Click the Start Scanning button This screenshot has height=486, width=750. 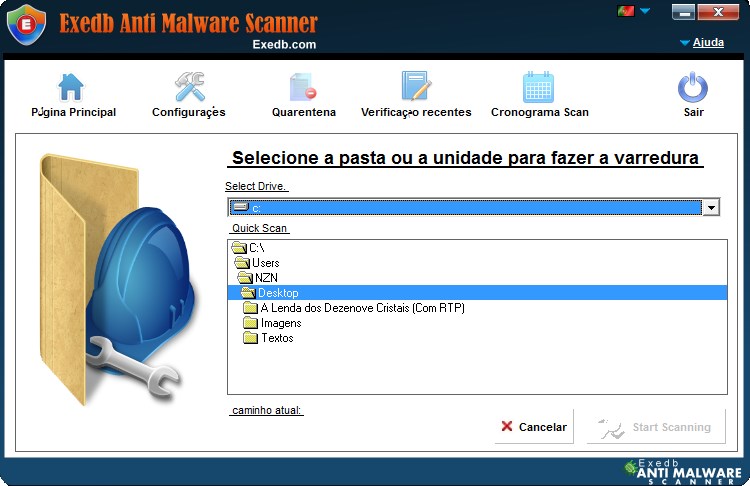(x=656, y=426)
